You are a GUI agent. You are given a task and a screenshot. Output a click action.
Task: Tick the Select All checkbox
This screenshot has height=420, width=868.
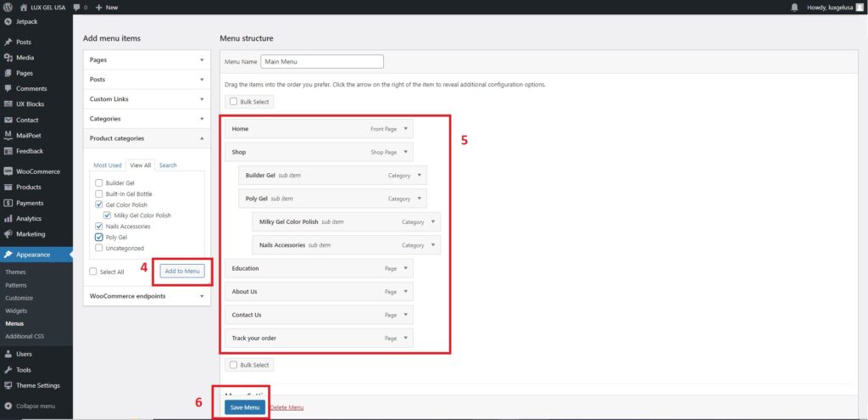tap(93, 272)
